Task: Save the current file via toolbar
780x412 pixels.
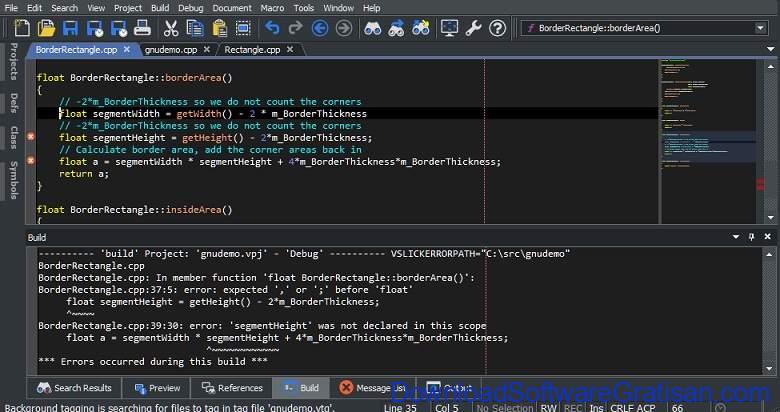Action: 70,28
